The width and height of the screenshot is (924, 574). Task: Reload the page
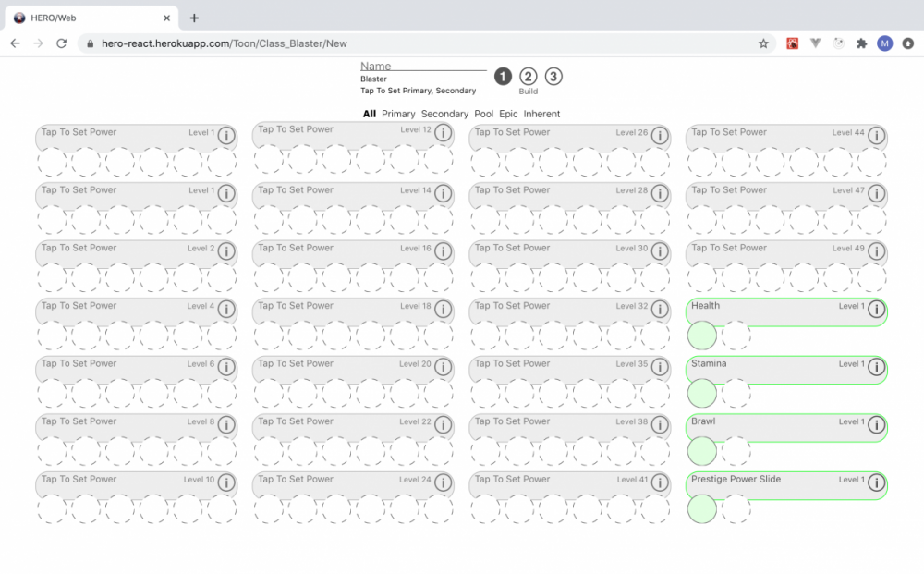click(61, 43)
